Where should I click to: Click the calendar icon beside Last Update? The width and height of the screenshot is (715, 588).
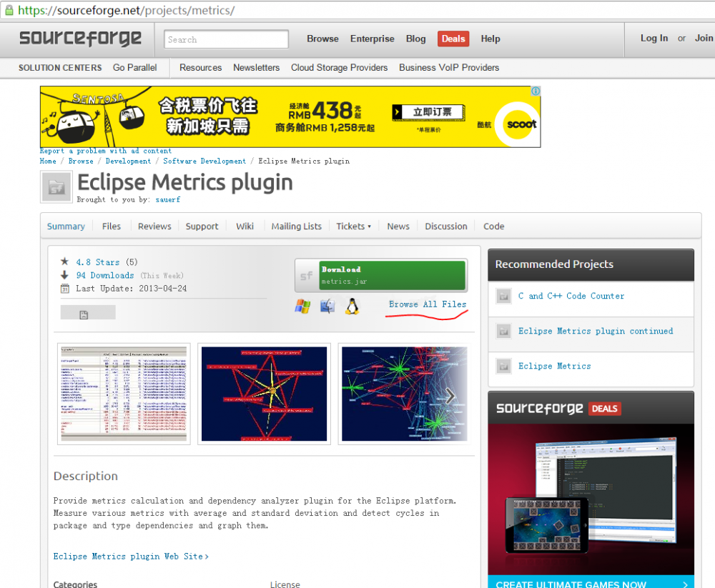click(65, 289)
